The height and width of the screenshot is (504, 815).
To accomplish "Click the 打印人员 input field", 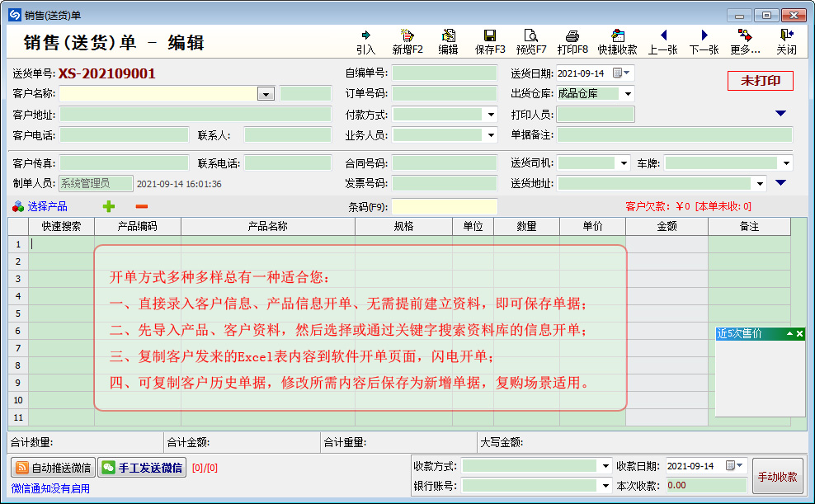I will point(596,115).
